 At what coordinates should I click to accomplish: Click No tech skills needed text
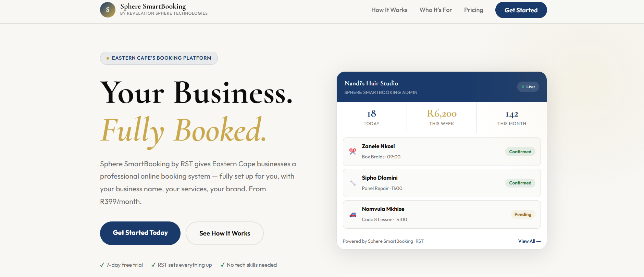pos(252,265)
